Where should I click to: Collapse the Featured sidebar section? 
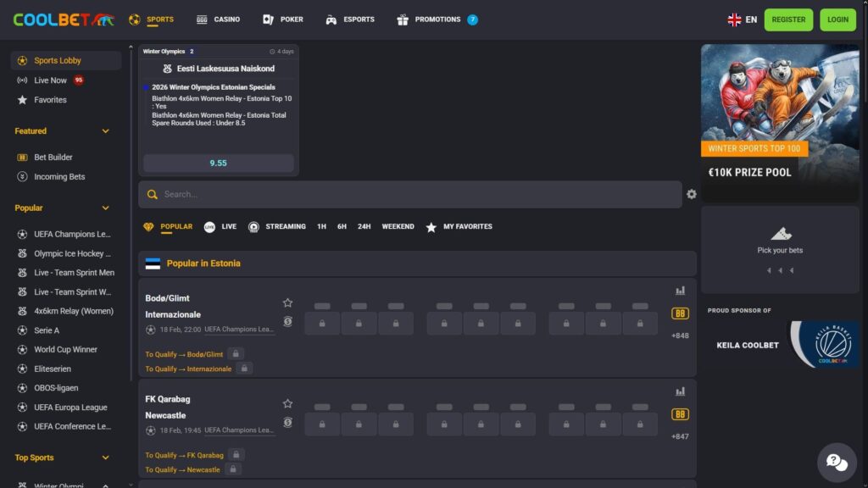(106, 131)
